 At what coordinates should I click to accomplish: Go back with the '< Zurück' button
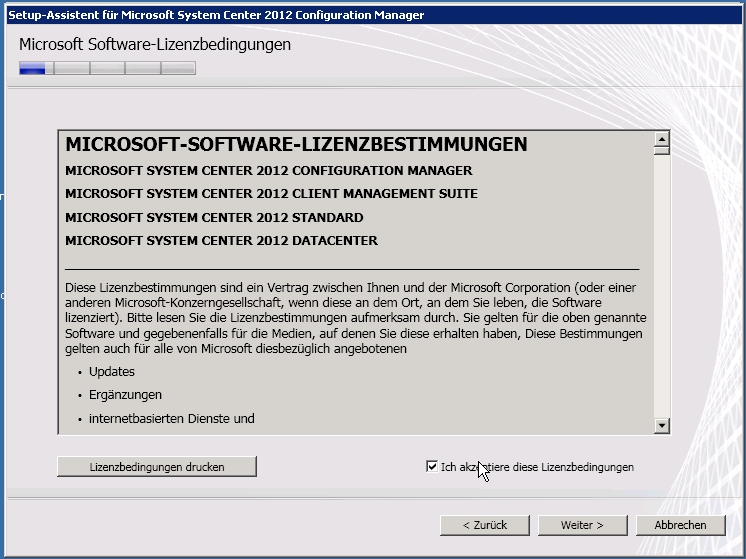click(x=485, y=525)
